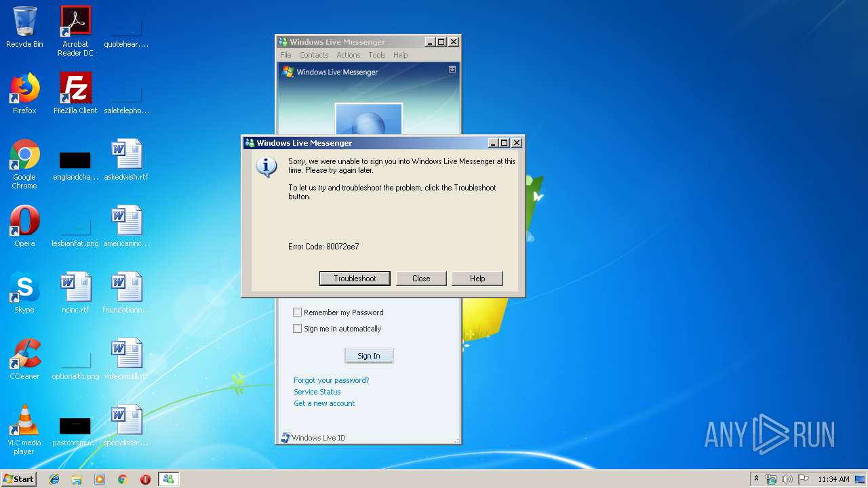The width and height of the screenshot is (868, 488).
Task: Click Chrome icon in the taskbar
Action: (122, 479)
